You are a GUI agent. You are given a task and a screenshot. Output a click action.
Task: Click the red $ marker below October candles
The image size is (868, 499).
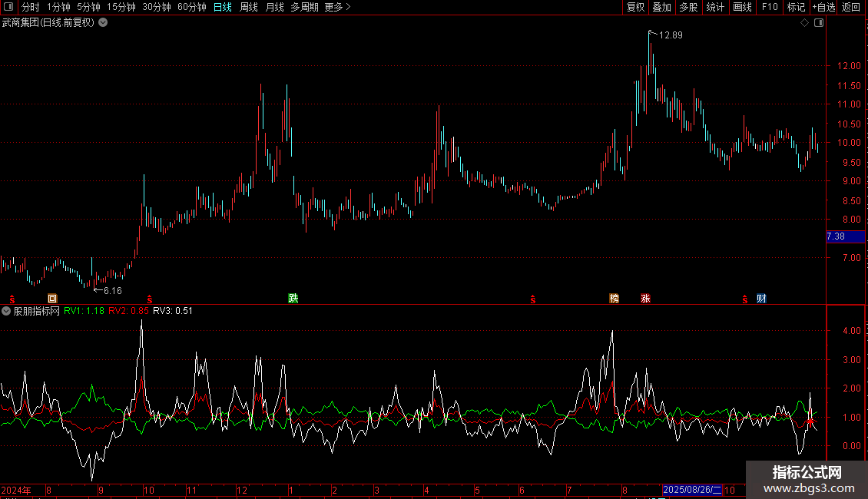coord(150,299)
